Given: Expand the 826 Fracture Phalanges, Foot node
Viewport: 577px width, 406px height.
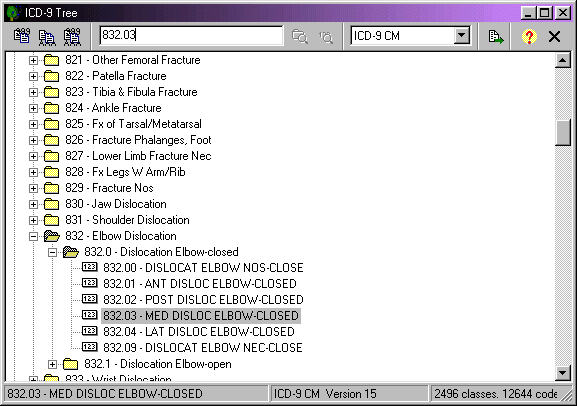Looking at the screenshot, I should [x=33, y=140].
